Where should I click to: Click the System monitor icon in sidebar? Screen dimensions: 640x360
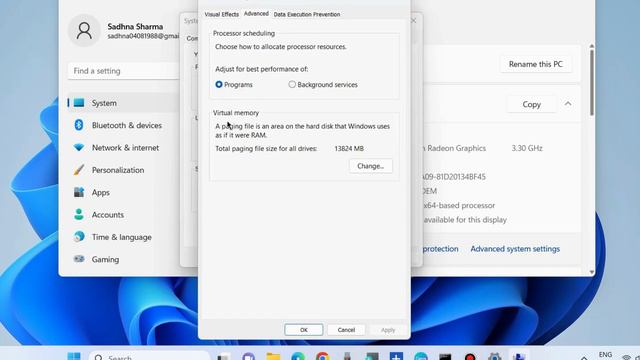pos(79,103)
